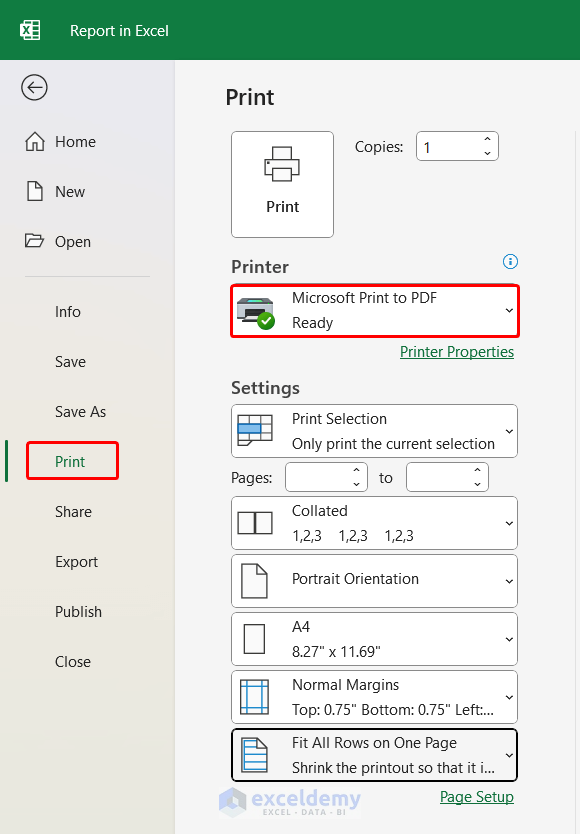Open the Microsoft Print to PDF dropdown
Image resolution: width=580 pixels, height=834 pixels.
[x=375, y=311]
